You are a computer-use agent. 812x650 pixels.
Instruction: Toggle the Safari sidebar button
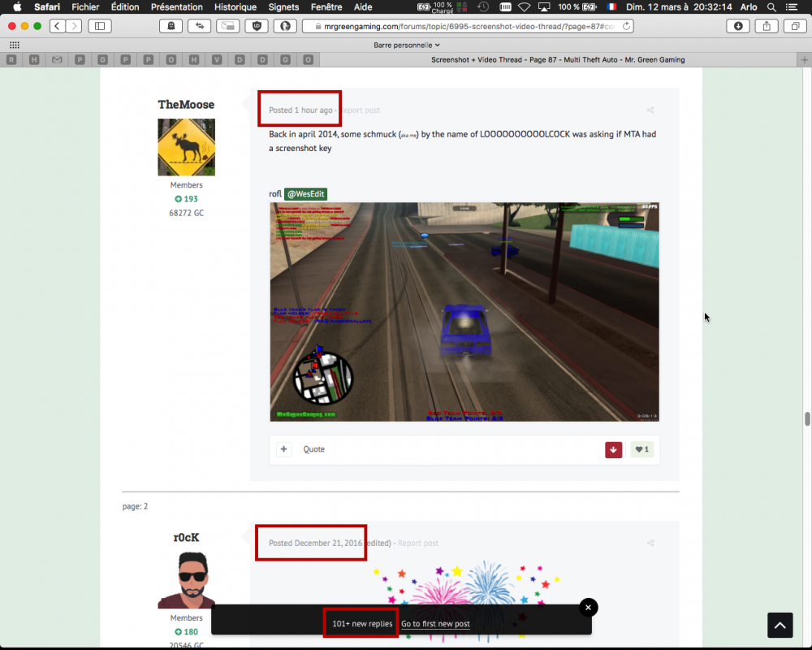point(100,26)
